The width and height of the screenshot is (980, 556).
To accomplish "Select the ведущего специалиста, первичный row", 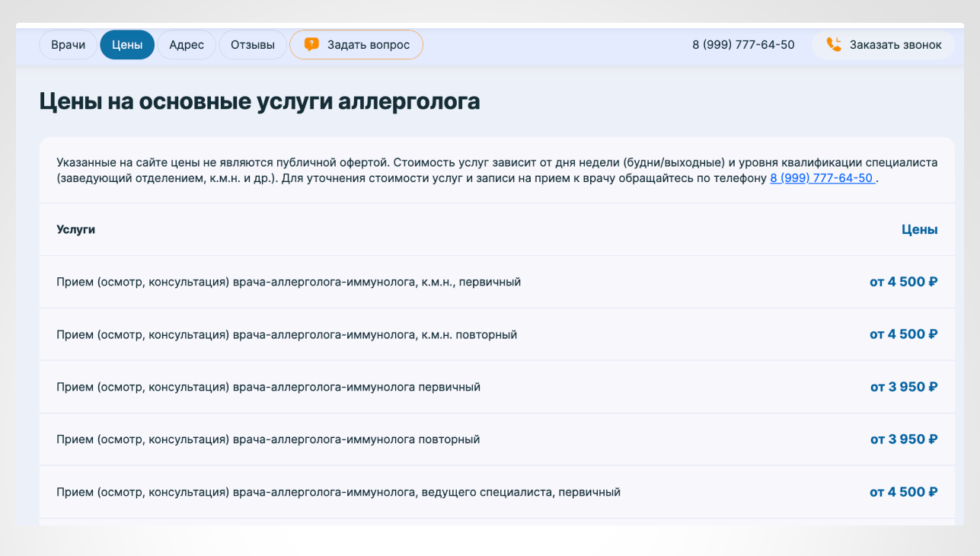I will tap(338, 492).
